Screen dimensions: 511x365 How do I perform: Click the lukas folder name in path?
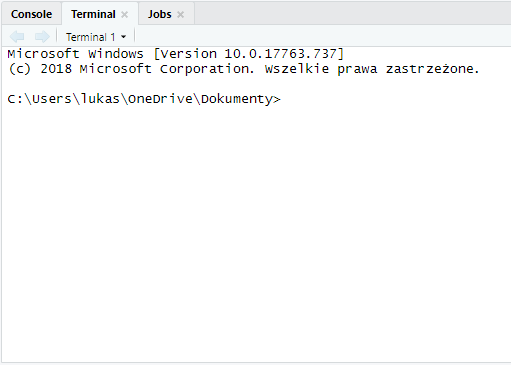(x=100, y=99)
